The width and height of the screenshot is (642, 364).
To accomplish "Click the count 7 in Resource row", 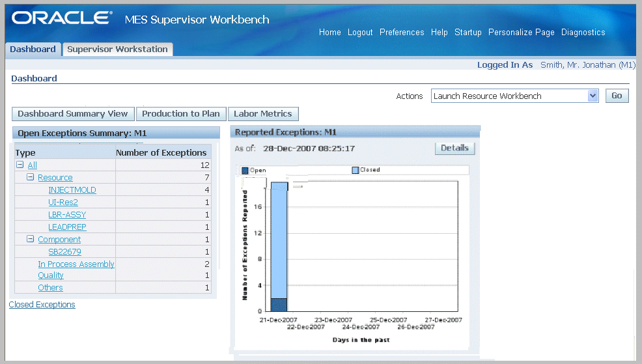I will click(x=207, y=177).
